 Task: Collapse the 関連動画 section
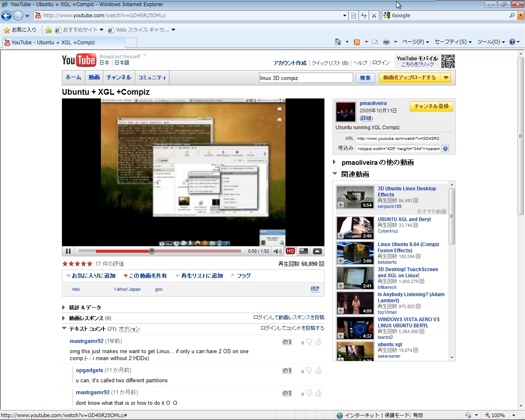click(x=335, y=174)
